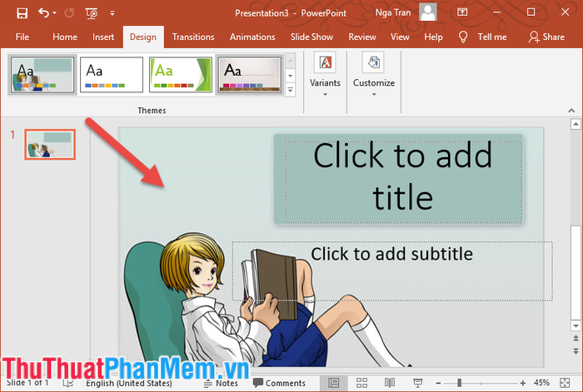Start Slide Show from status bar icon
Image resolution: width=583 pixels, height=392 pixels.
coord(418,383)
